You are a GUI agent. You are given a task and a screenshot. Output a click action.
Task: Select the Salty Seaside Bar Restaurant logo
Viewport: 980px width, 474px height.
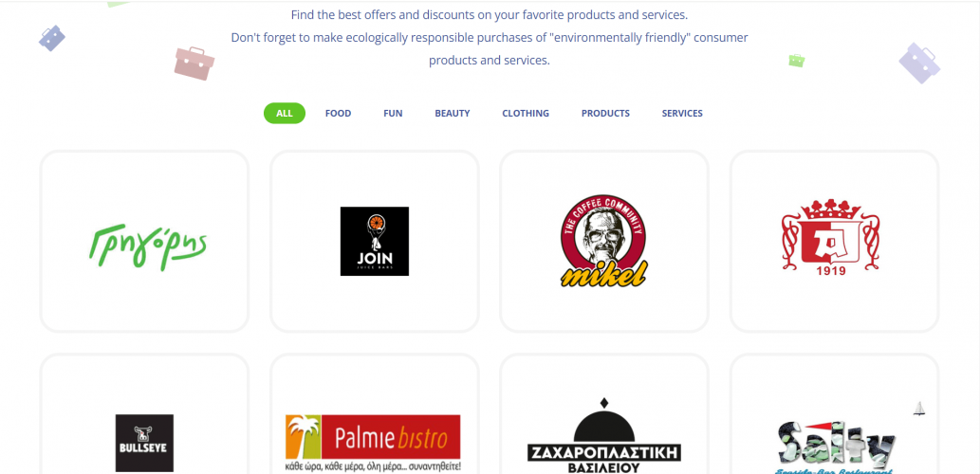pos(836,447)
